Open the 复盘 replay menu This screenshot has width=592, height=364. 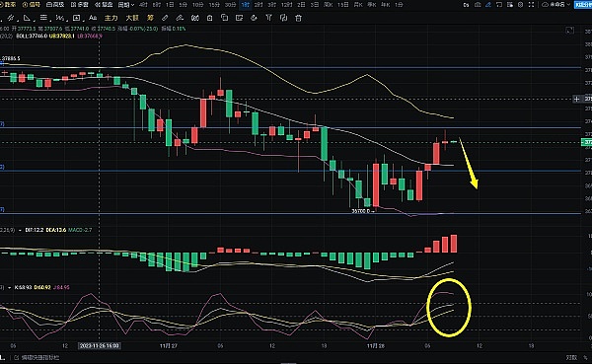pos(104,5)
